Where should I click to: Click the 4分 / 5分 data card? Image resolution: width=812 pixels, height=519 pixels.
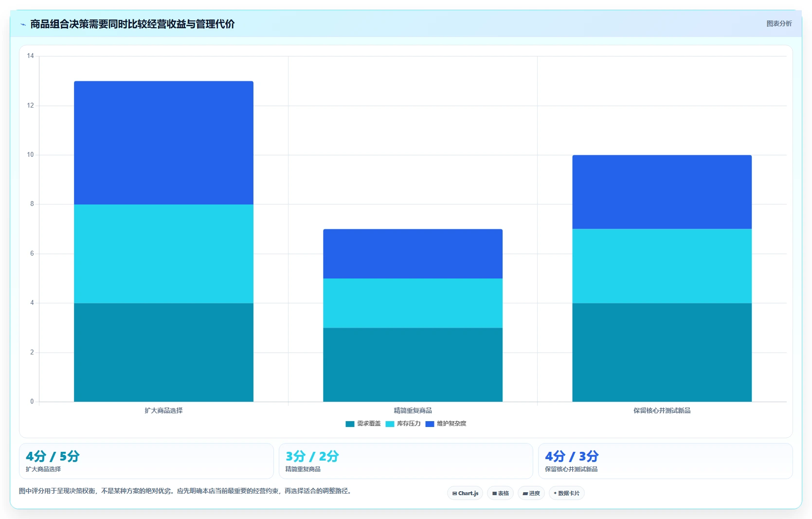pyautogui.click(x=146, y=461)
